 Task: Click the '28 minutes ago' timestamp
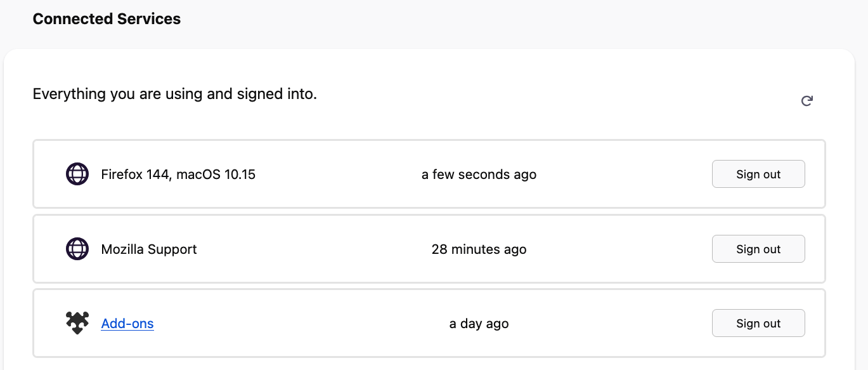click(479, 249)
